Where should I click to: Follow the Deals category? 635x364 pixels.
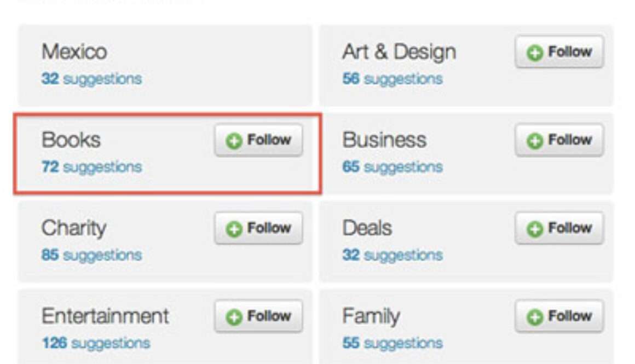click(x=559, y=228)
